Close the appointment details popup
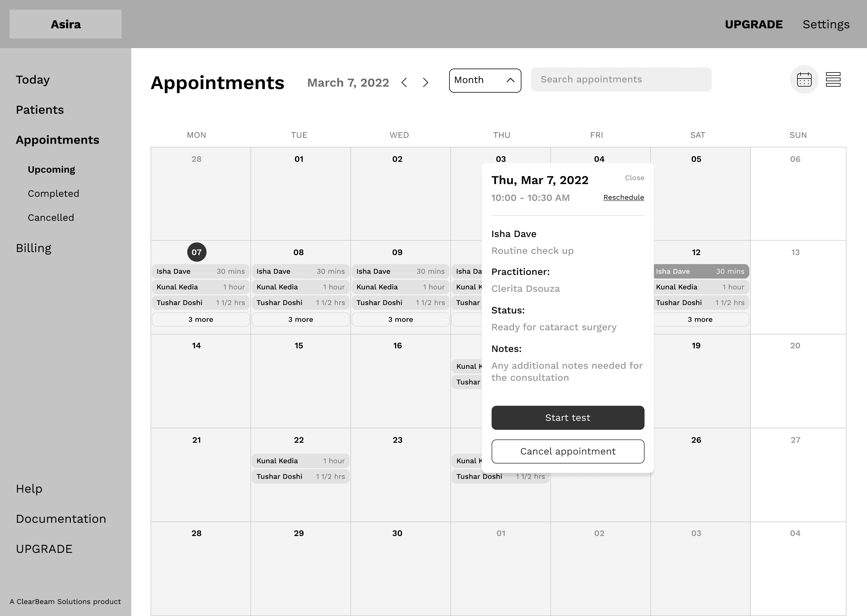 coord(634,178)
